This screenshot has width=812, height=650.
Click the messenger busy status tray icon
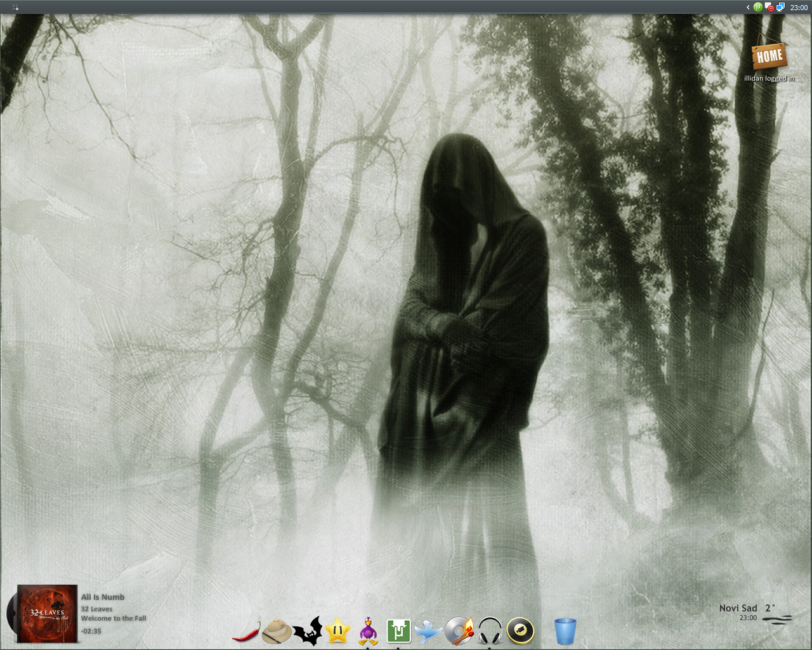coord(769,8)
